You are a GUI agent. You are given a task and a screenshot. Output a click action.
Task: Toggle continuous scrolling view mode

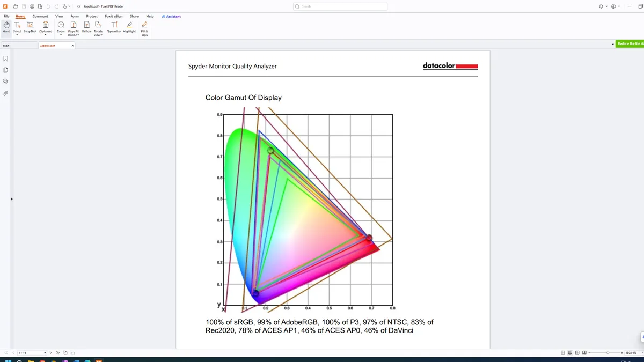click(x=569, y=352)
